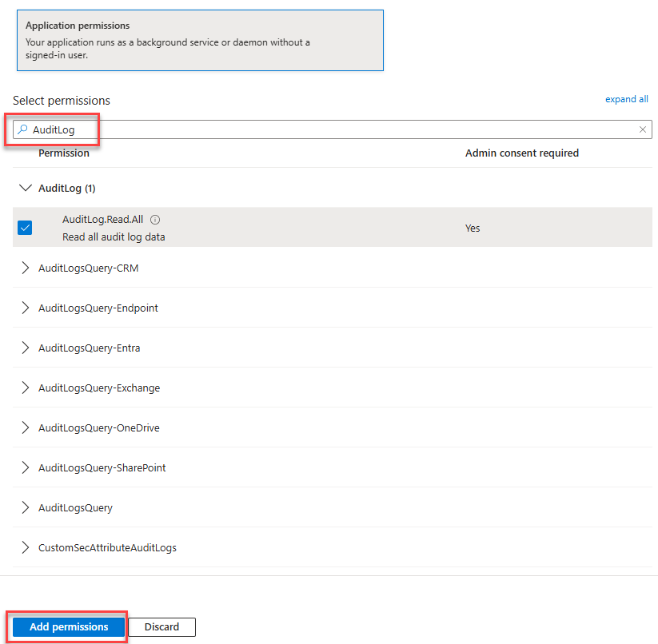Viewport: 658px width, 644px height.
Task: Click the info icon beside AuditLog.Read.All
Action: pos(155,220)
